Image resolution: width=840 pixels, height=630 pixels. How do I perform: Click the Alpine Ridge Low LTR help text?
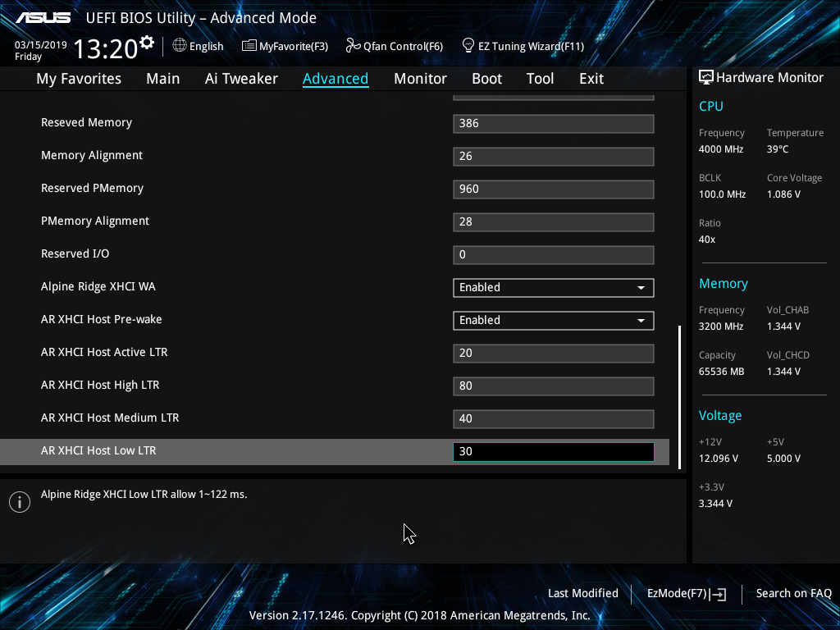point(144,495)
